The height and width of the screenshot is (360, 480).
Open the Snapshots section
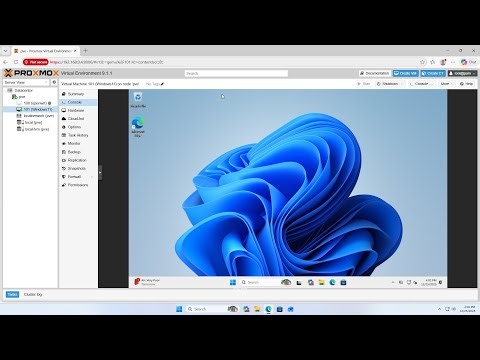(x=78, y=169)
